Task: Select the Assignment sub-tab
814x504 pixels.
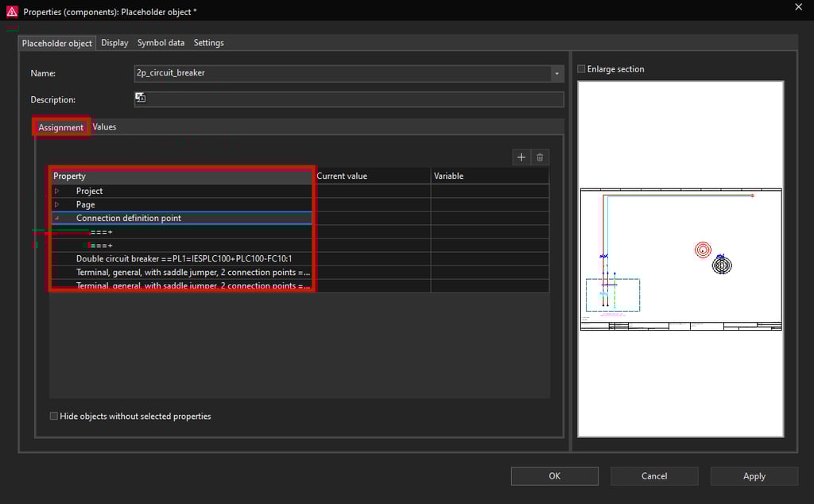Action: coord(60,127)
